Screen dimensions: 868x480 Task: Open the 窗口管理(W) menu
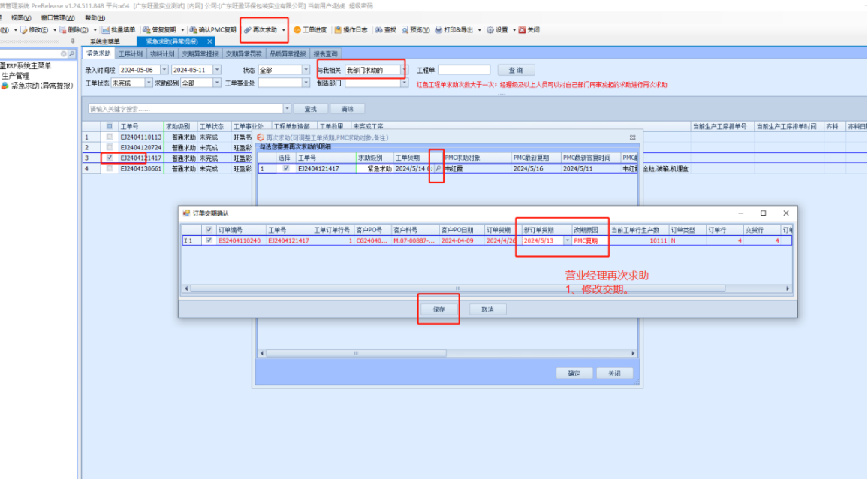tap(58, 18)
